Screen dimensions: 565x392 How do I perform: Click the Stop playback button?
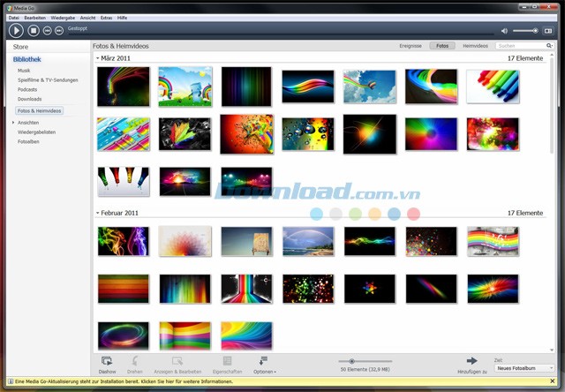(x=32, y=30)
